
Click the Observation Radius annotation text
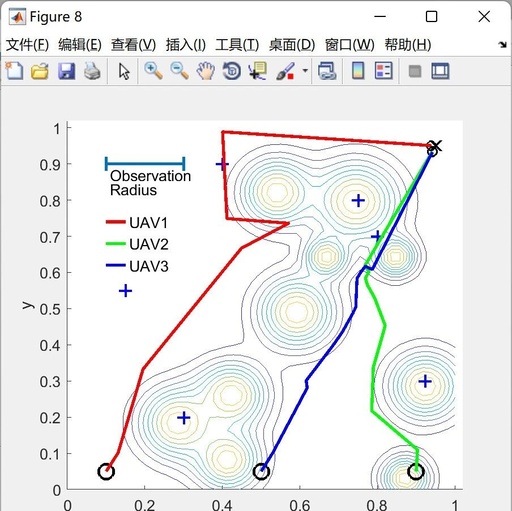[150, 183]
